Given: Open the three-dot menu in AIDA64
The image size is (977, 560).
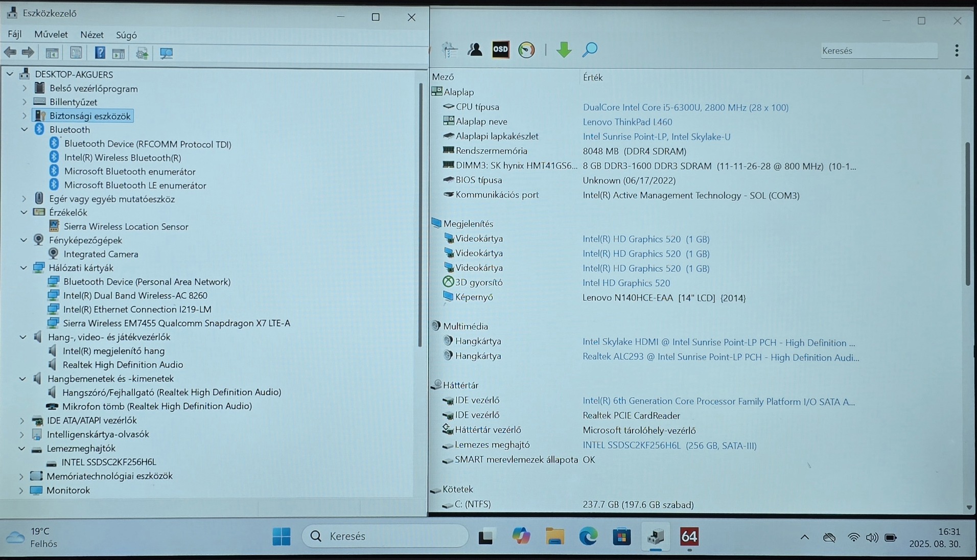Looking at the screenshot, I should coord(957,50).
